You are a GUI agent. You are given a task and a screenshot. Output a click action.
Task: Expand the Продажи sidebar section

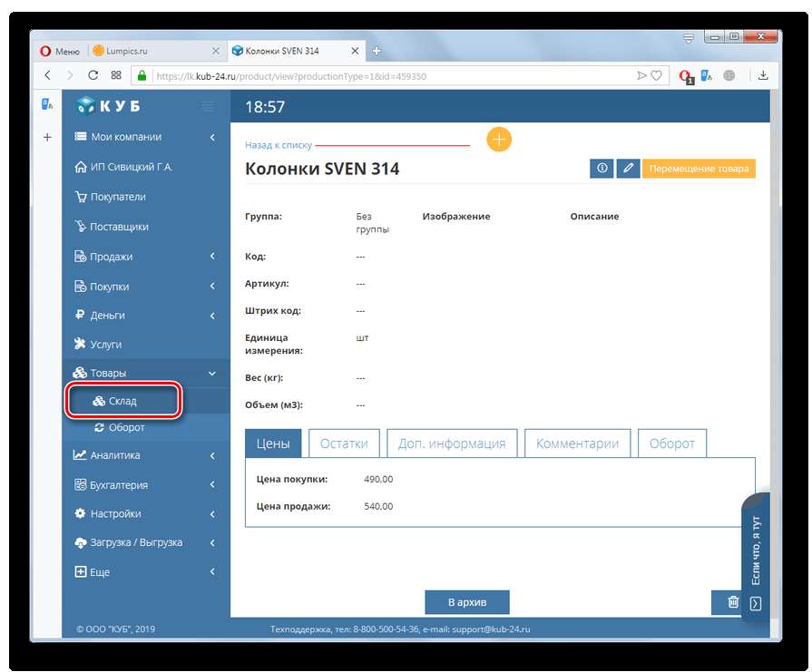coord(145,257)
